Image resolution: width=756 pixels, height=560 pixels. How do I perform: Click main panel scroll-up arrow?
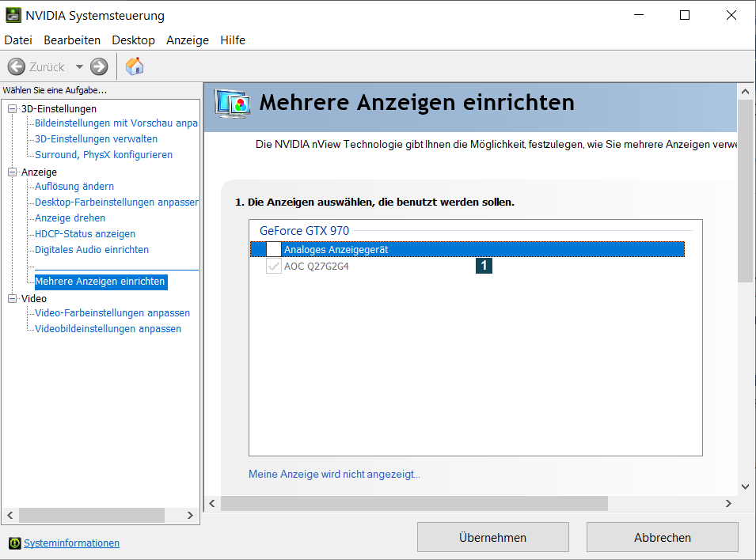pos(746,92)
